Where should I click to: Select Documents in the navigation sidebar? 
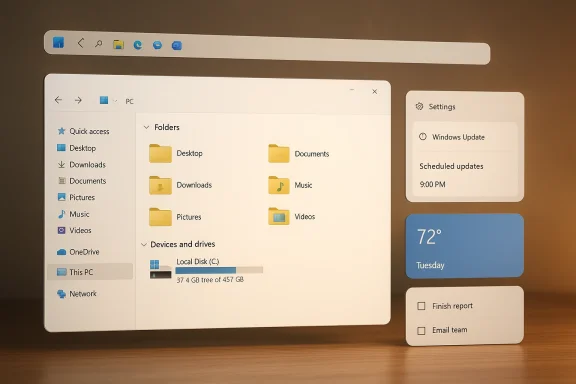point(82,181)
